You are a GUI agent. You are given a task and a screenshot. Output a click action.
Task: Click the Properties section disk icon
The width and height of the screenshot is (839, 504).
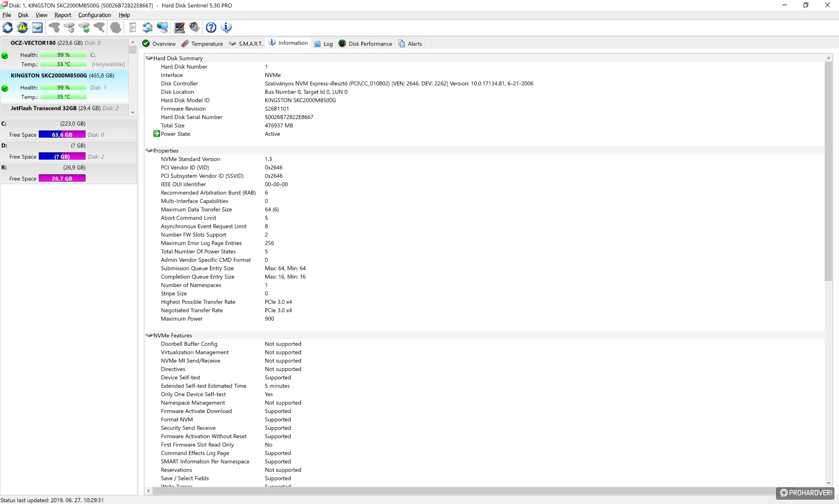[x=149, y=150]
